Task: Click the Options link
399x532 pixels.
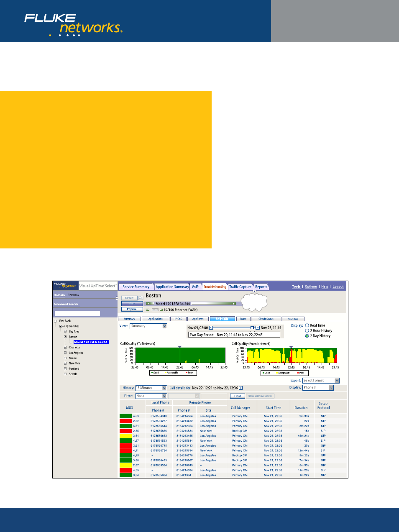Action: click(311, 287)
